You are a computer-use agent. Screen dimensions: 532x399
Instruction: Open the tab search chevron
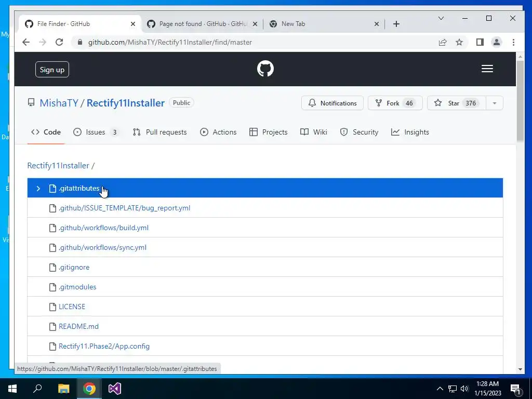441,18
